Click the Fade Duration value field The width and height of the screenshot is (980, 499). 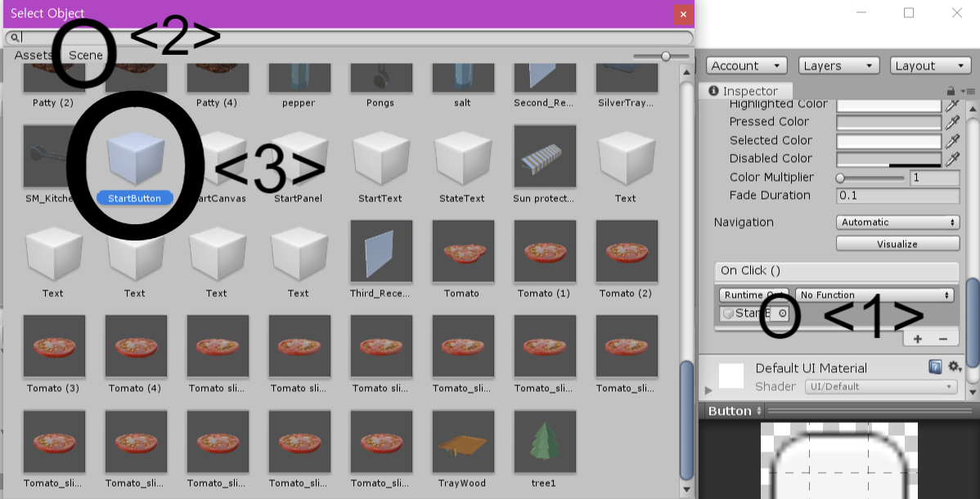click(897, 196)
